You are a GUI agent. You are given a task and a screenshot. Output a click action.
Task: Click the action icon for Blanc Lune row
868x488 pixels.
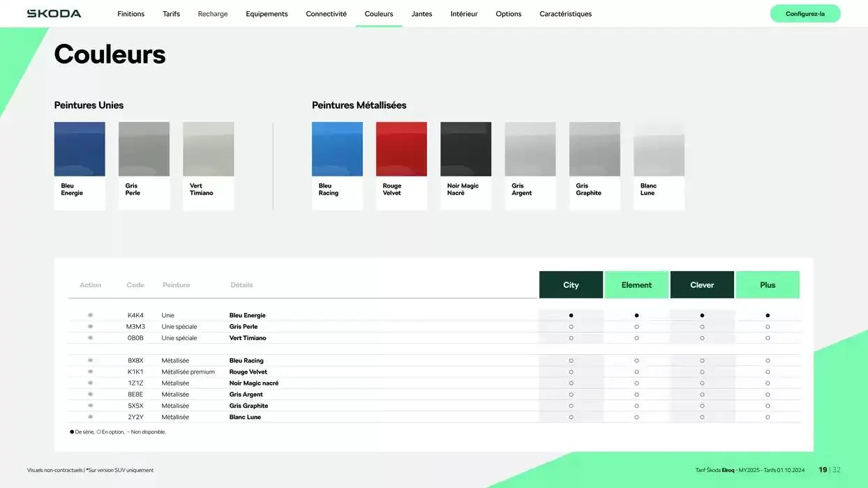click(x=90, y=417)
